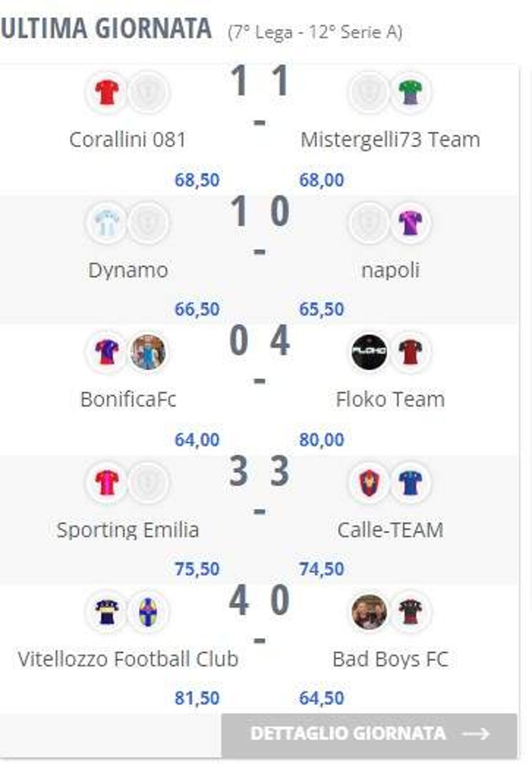Click the Bad Boys FC team name

pos(390,659)
